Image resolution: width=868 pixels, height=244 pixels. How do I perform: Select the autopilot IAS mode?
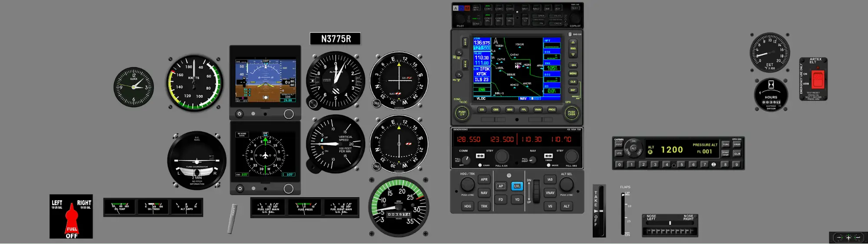(550, 179)
